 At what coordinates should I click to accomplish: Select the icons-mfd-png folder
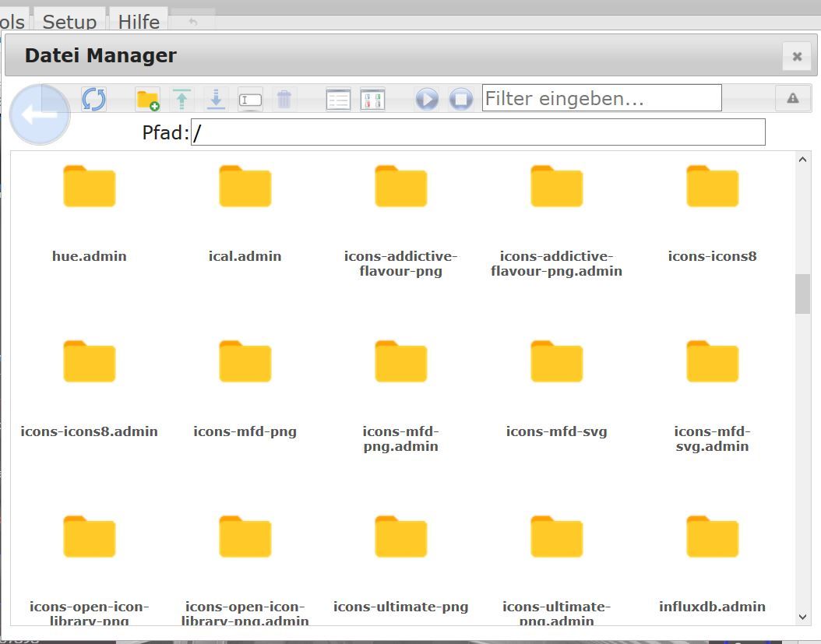[245, 390]
